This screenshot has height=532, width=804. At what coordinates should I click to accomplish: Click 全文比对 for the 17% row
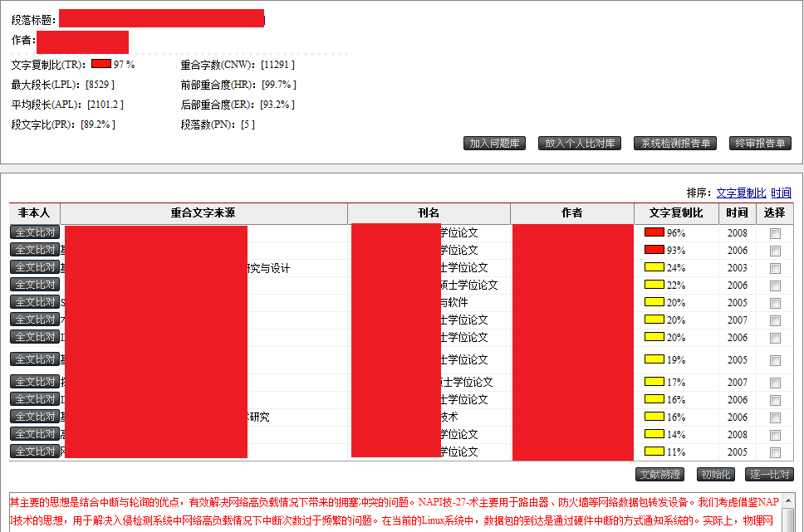35,382
